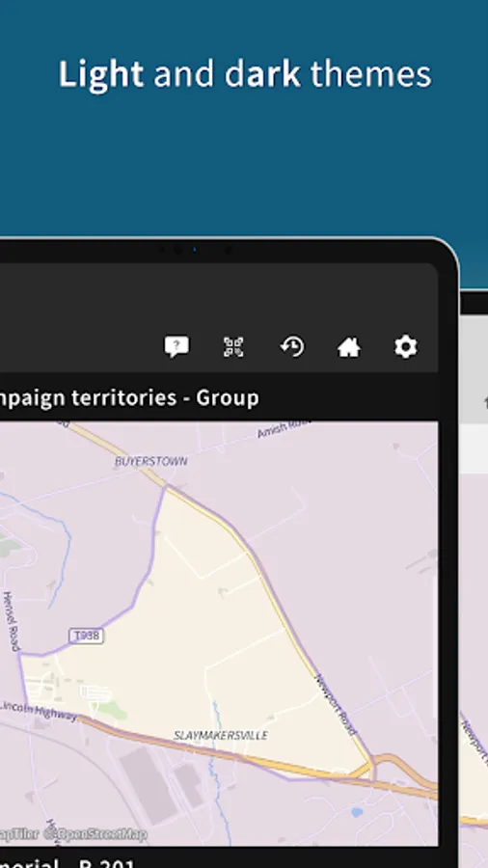
Task: Click the SLAYMAKERSVILLE map label
Action: pyautogui.click(x=221, y=735)
